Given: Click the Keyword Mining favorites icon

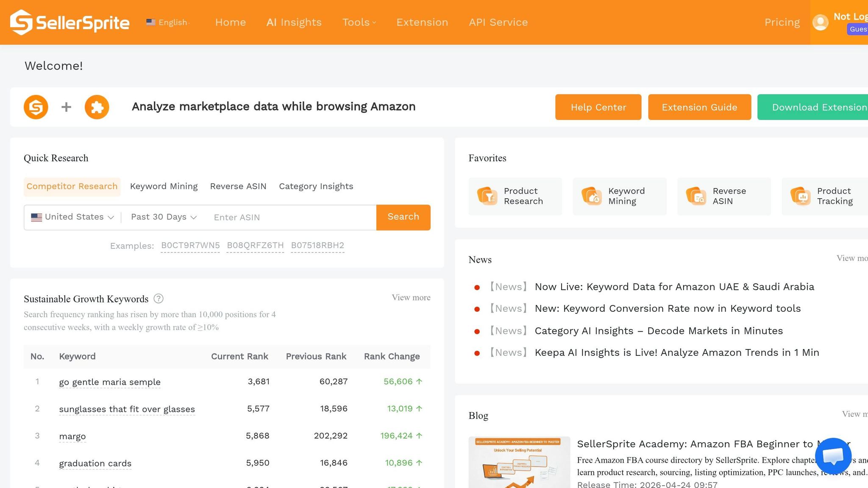Looking at the screenshot, I should (592, 196).
